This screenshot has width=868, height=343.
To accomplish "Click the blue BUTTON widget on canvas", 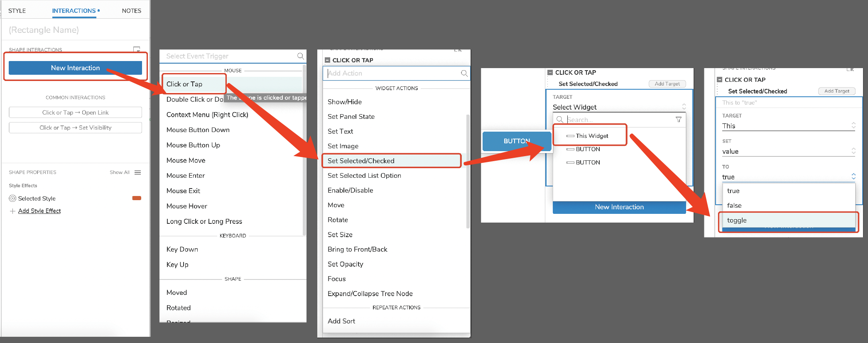I will tap(517, 141).
